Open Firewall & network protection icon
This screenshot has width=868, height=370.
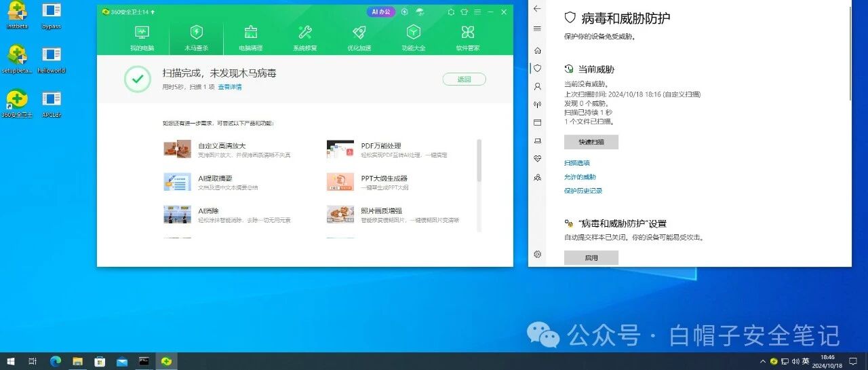click(x=538, y=105)
